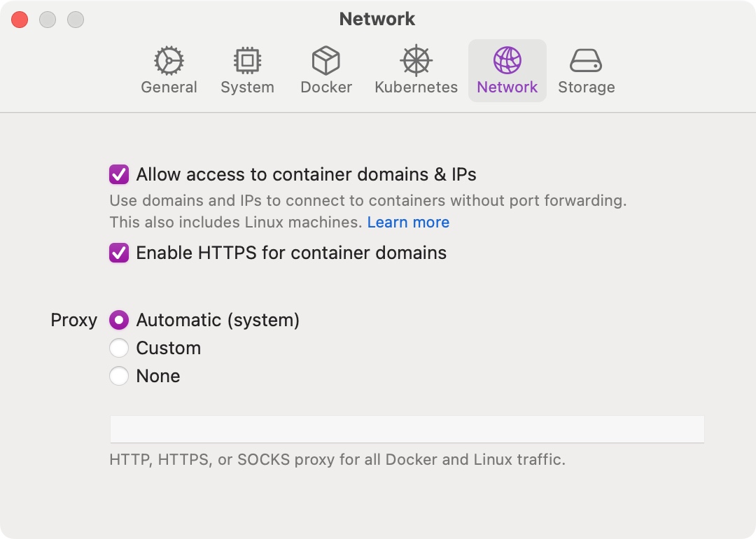Choose the Custom proxy radio button
Screen dimensions: 756x539
[119, 348]
